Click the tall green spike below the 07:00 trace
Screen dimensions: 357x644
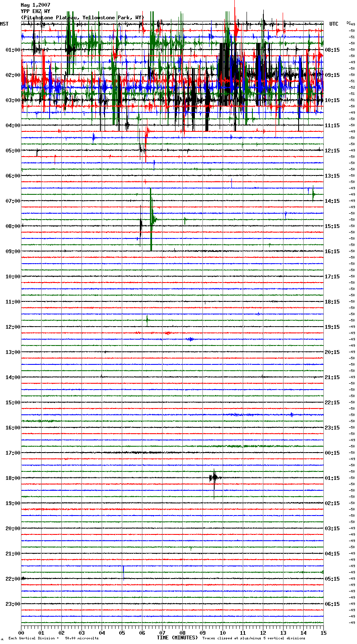(x=151, y=219)
